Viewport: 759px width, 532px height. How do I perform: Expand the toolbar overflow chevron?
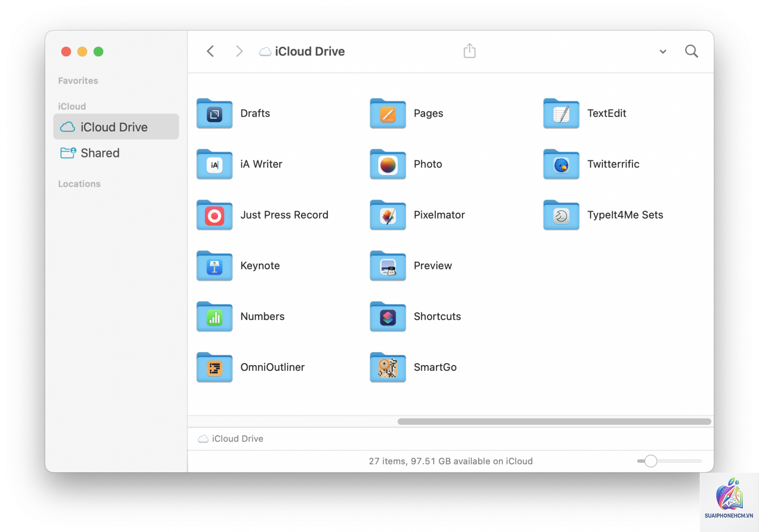(663, 52)
